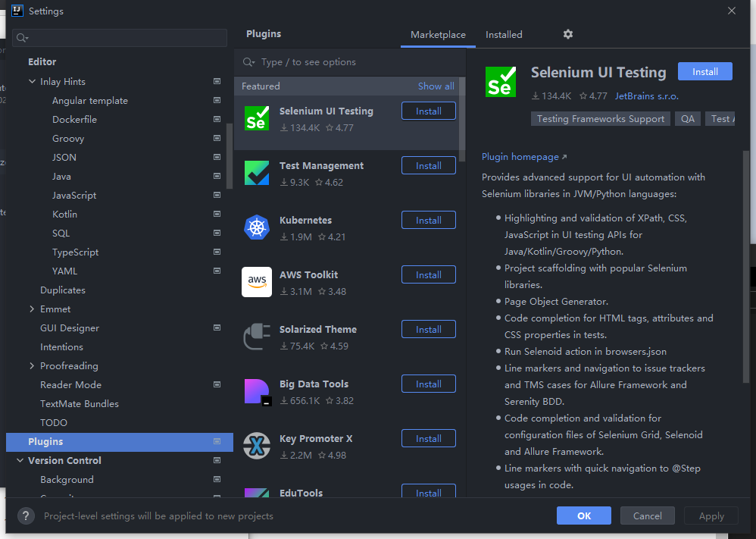The height and width of the screenshot is (539, 756).
Task: Click project-level marker icon beside GUI Designer
Action: pyautogui.click(x=217, y=327)
